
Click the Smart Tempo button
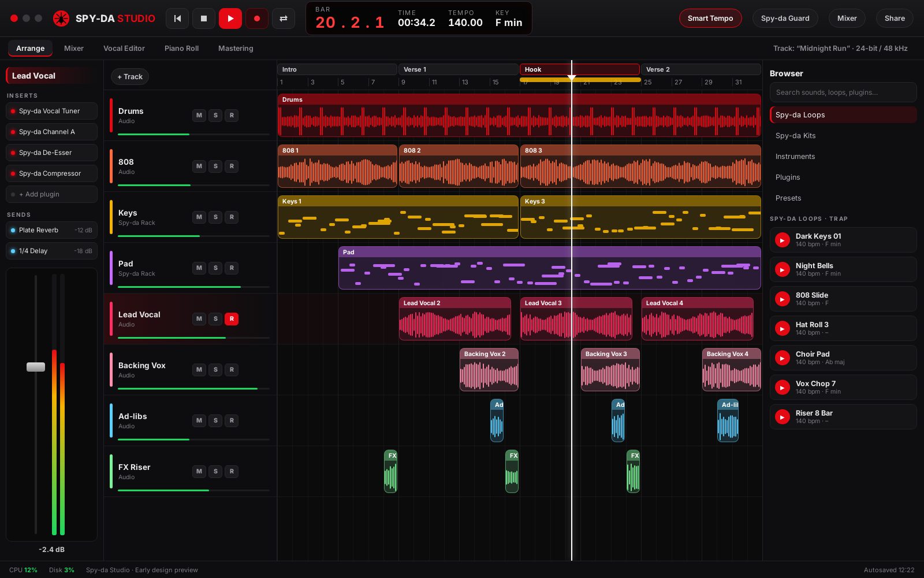point(710,18)
